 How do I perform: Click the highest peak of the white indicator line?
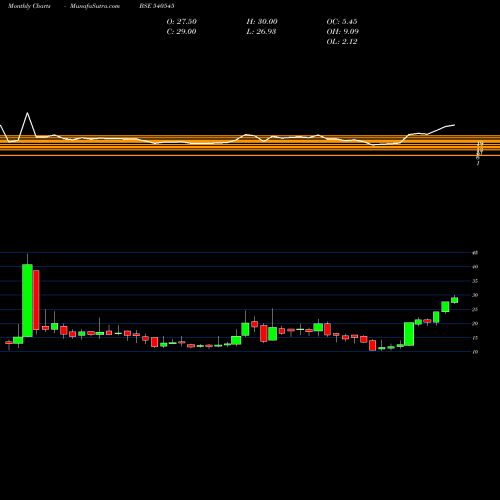(27, 113)
